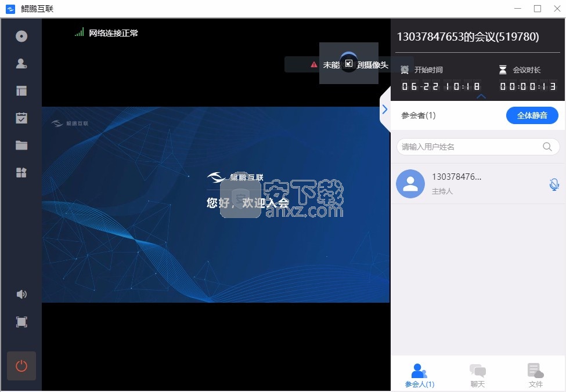Click the red power leave-meeting button
The image size is (566, 392).
point(21,366)
